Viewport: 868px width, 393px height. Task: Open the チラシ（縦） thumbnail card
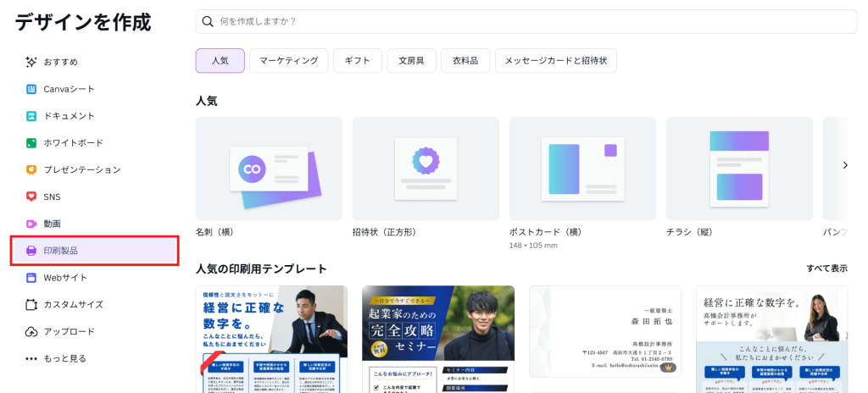[739, 169]
